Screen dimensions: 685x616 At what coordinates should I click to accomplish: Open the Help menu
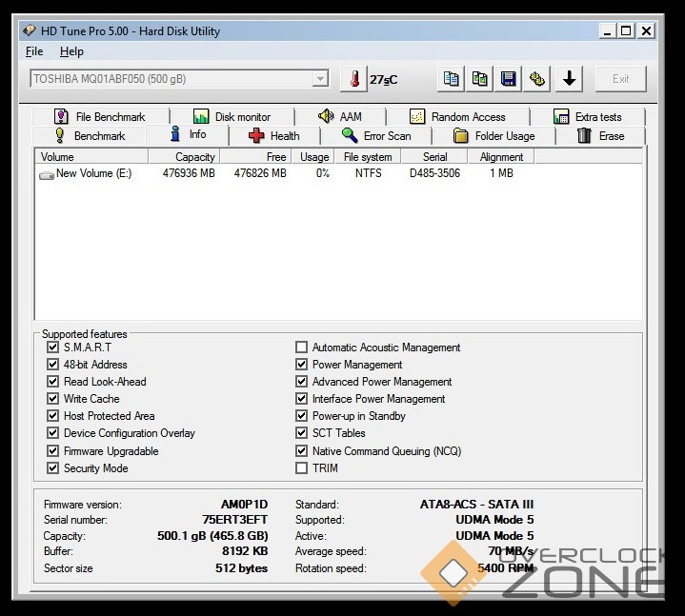[x=71, y=51]
